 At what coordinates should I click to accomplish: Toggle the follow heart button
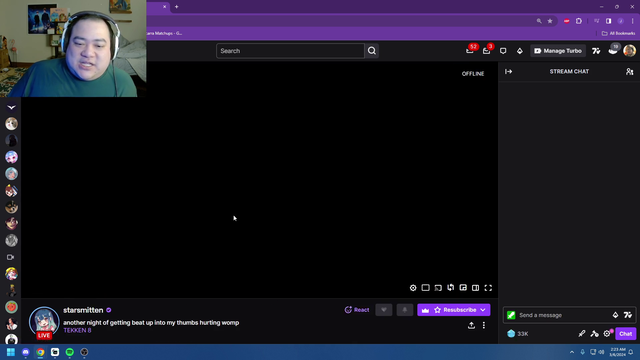(384, 310)
